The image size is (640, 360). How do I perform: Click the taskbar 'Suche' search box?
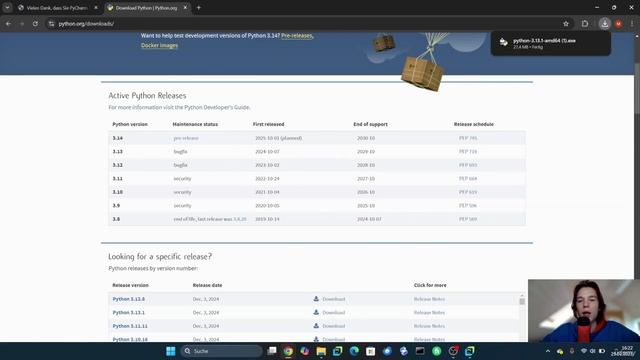click(x=222, y=351)
